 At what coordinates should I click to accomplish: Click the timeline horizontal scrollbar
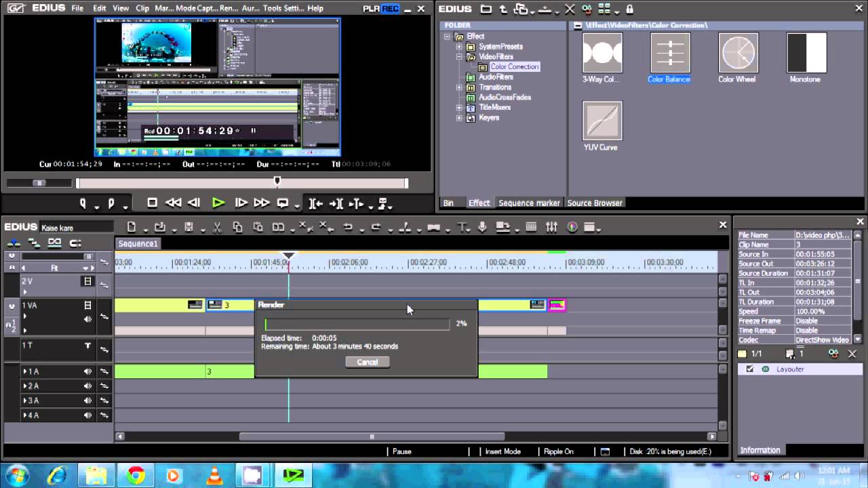click(372, 436)
